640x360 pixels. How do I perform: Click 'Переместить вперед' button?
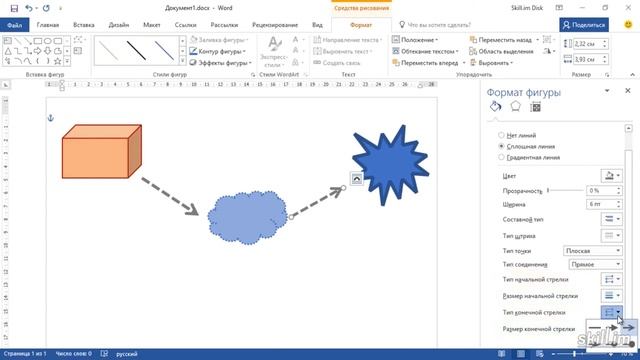(424, 63)
